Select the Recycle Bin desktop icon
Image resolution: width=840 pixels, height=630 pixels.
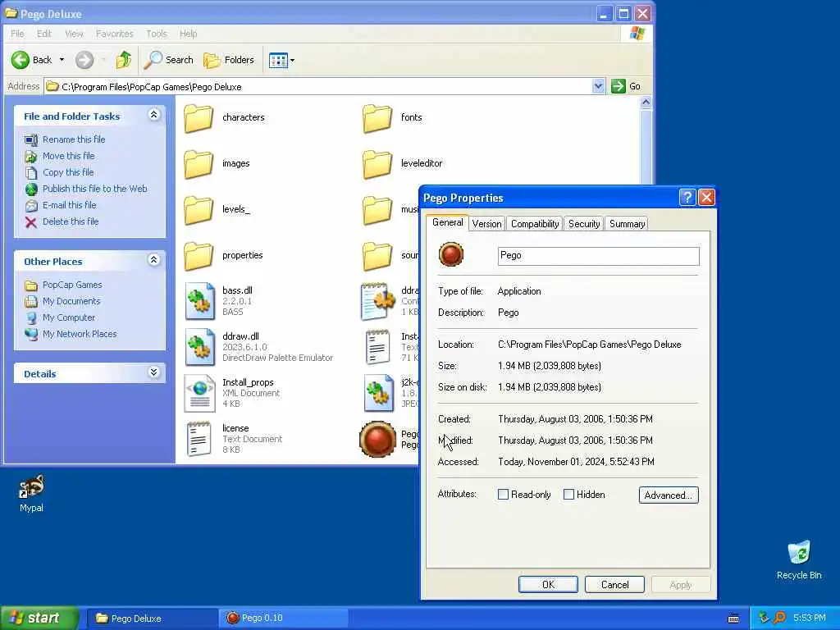click(799, 560)
